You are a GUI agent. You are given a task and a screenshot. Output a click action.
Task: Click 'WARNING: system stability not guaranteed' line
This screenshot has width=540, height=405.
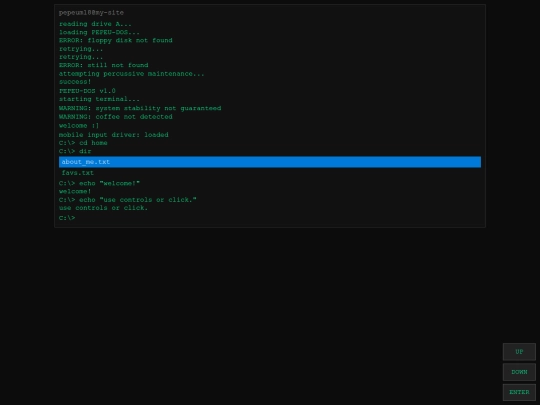[x=140, y=108]
